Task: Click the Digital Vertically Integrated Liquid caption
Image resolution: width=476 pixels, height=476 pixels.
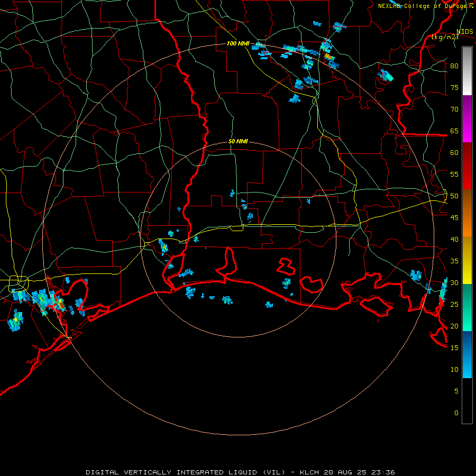Action: [240, 472]
